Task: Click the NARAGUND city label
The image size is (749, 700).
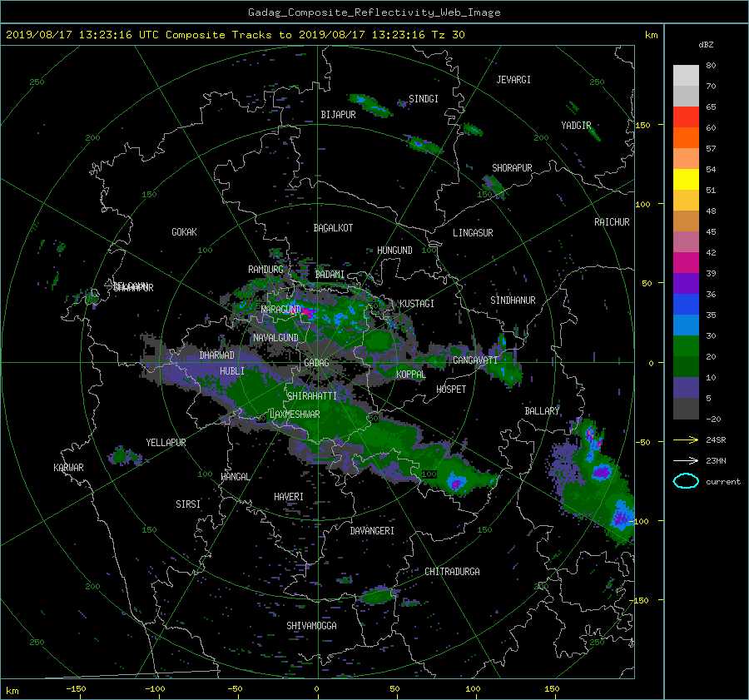Action: [281, 310]
